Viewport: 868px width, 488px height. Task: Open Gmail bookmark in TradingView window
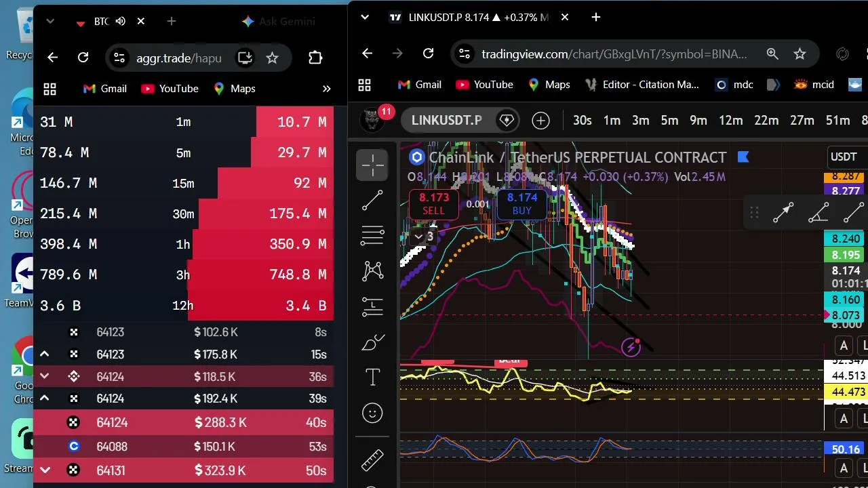[419, 85]
